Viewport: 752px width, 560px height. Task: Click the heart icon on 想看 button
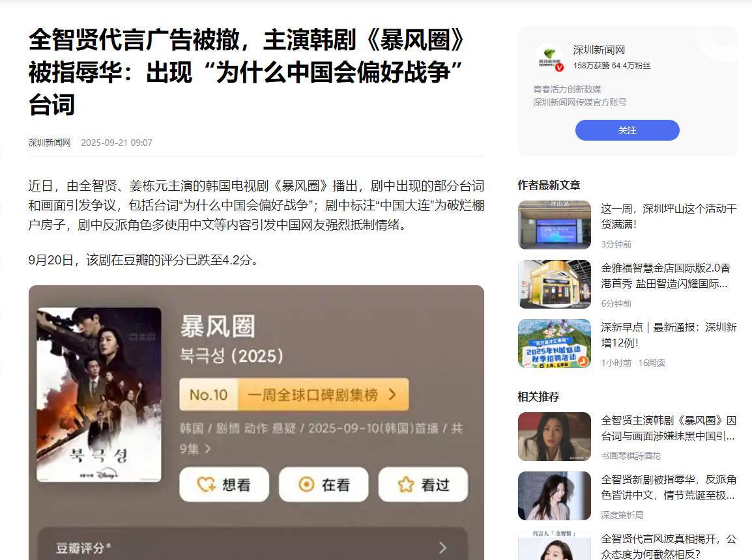click(x=206, y=484)
